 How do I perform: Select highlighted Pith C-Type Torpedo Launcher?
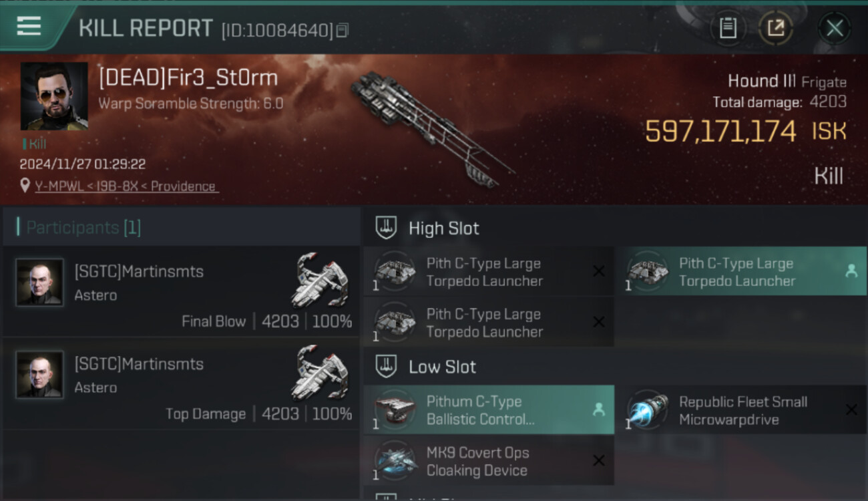coord(741,272)
